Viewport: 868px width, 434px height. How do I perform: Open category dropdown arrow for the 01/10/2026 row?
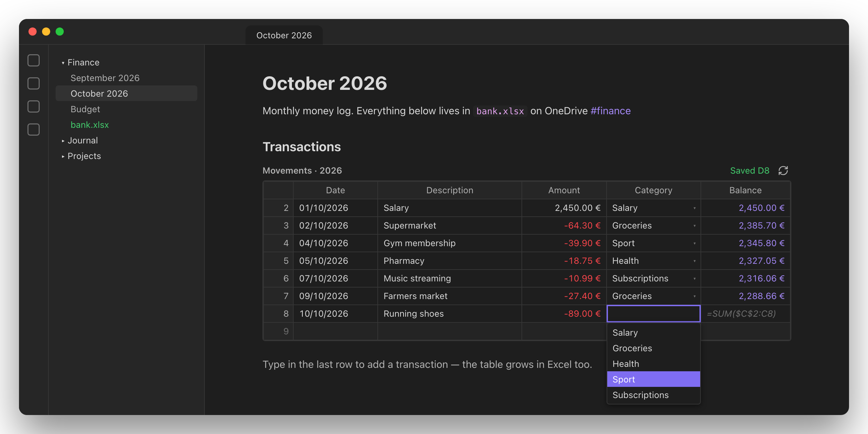click(x=694, y=208)
